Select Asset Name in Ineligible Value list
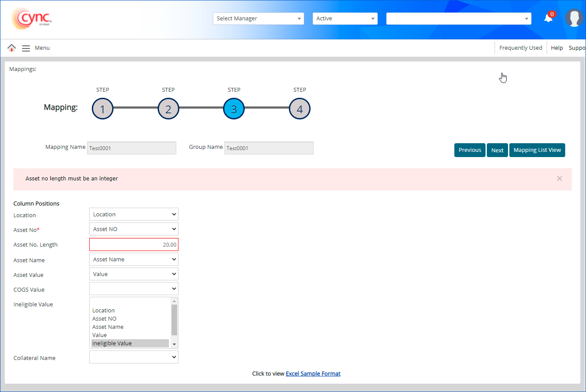Screen dimensions: 586x392 tap(108, 327)
